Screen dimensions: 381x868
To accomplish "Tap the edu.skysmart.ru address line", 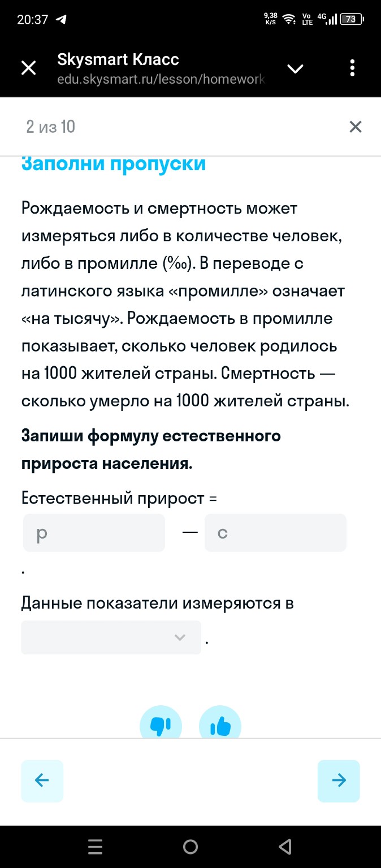I will pos(160,79).
